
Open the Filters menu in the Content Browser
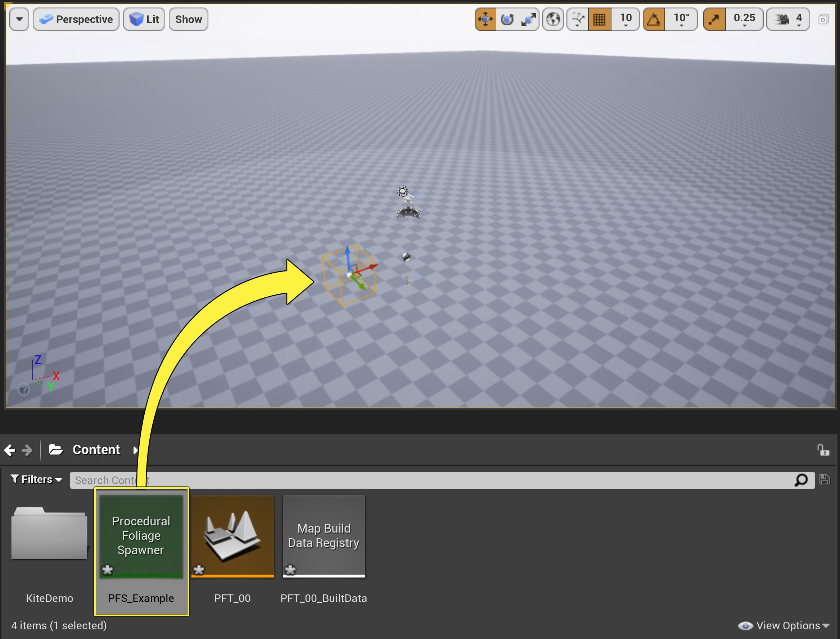(x=37, y=479)
